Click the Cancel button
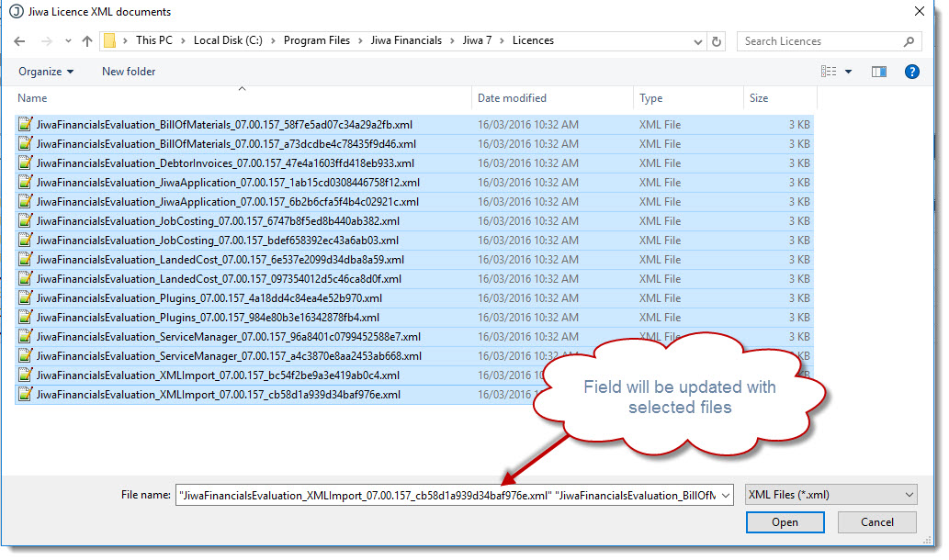The height and width of the screenshot is (560, 949). [877, 521]
